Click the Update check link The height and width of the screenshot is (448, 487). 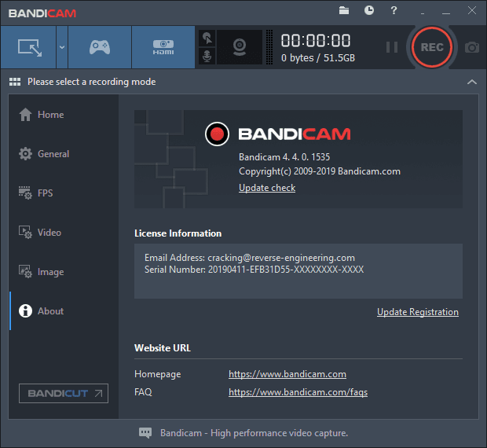tap(267, 188)
